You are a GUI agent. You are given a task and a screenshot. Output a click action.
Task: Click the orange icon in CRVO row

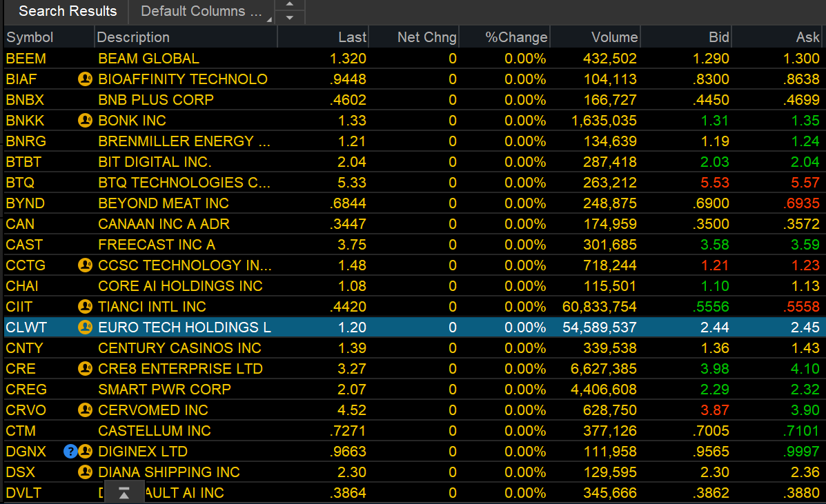coord(85,410)
